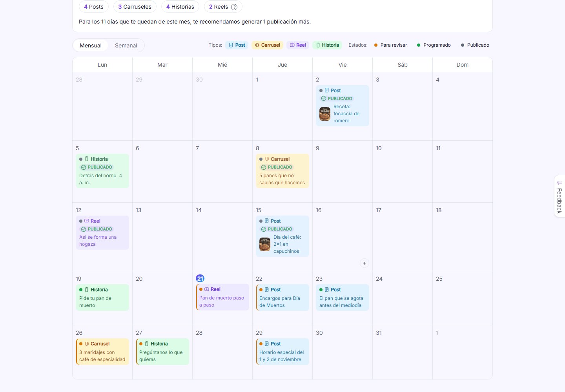Open the focaccia de romero thumbnail
The image size is (565, 392).
[325, 114]
